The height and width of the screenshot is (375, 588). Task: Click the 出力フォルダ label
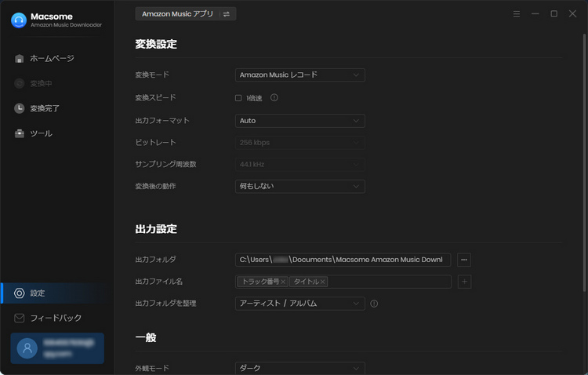[155, 260]
